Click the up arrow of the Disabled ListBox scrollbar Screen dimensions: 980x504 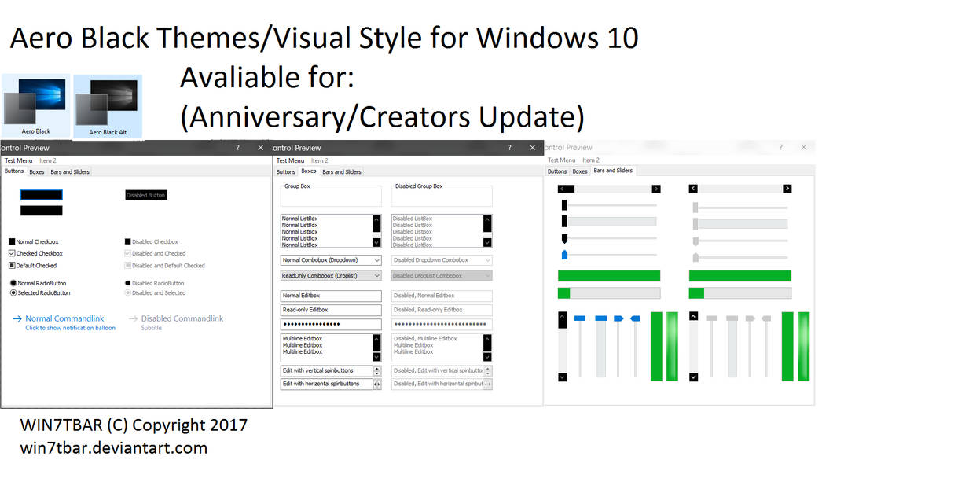tap(487, 219)
